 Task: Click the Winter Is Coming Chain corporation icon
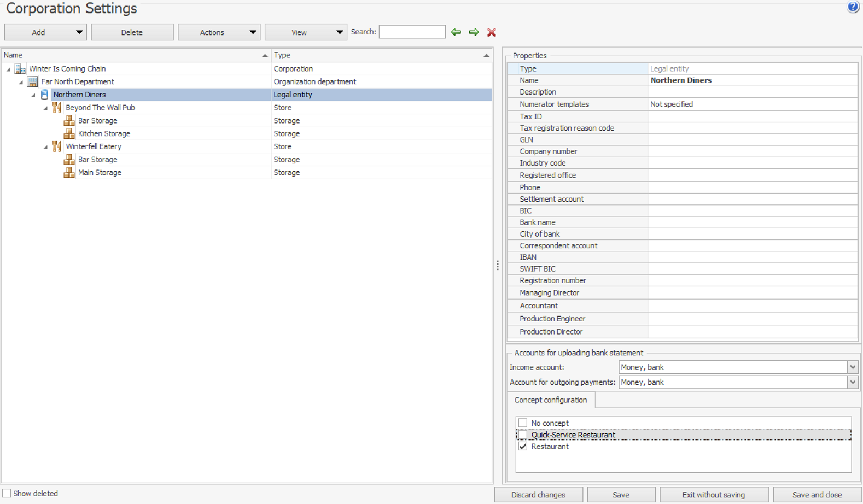[20, 69]
